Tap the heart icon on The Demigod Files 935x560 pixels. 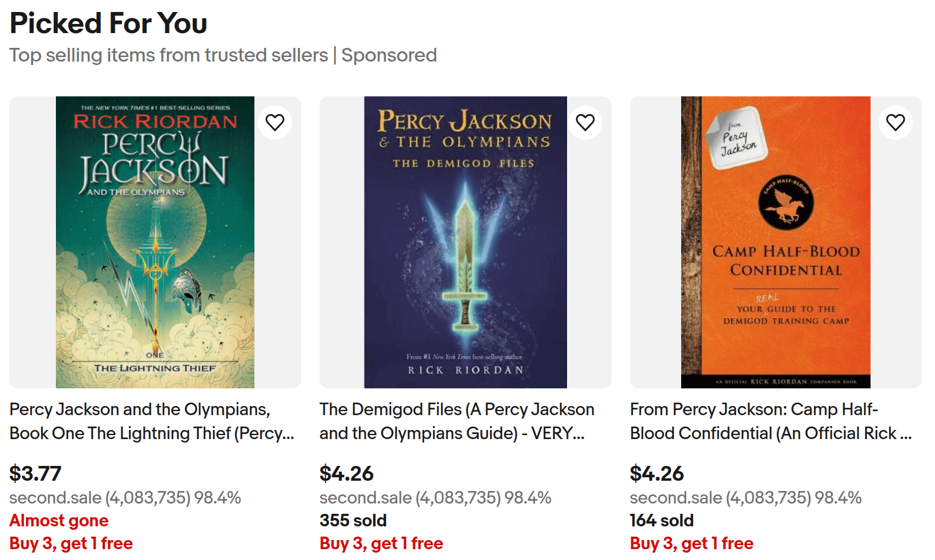[x=585, y=123]
